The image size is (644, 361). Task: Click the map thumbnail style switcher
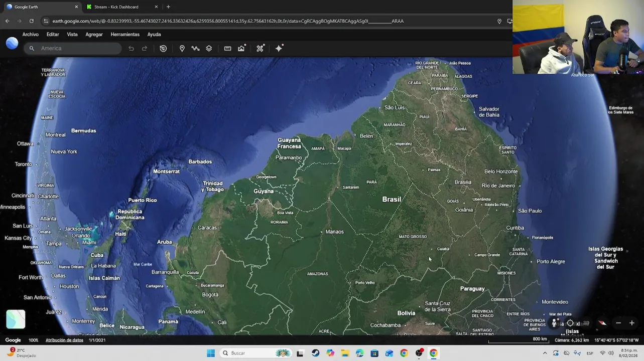click(16, 319)
